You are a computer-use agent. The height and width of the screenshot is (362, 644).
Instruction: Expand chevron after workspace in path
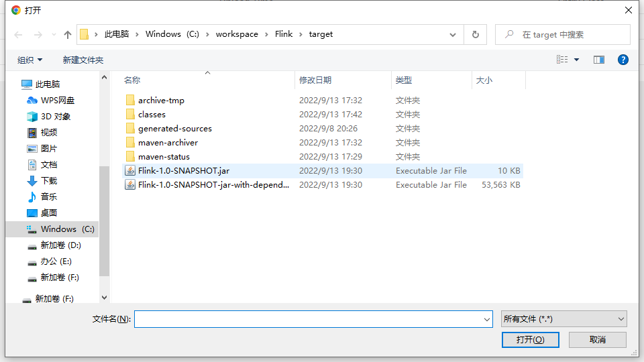click(266, 34)
